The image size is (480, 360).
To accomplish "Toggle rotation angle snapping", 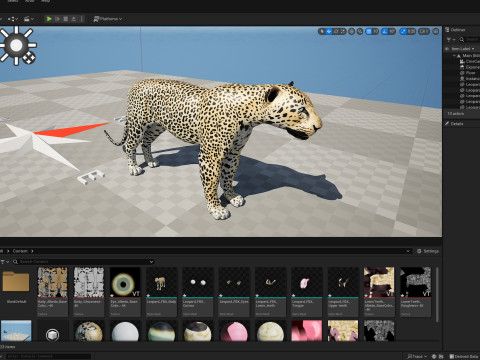I will coord(385,31).
